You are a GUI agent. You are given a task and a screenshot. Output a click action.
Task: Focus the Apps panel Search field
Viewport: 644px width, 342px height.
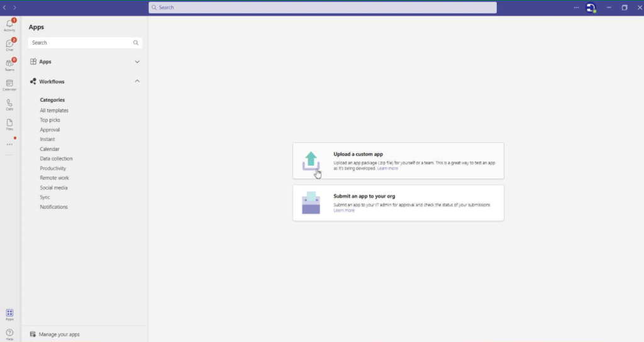85,43
